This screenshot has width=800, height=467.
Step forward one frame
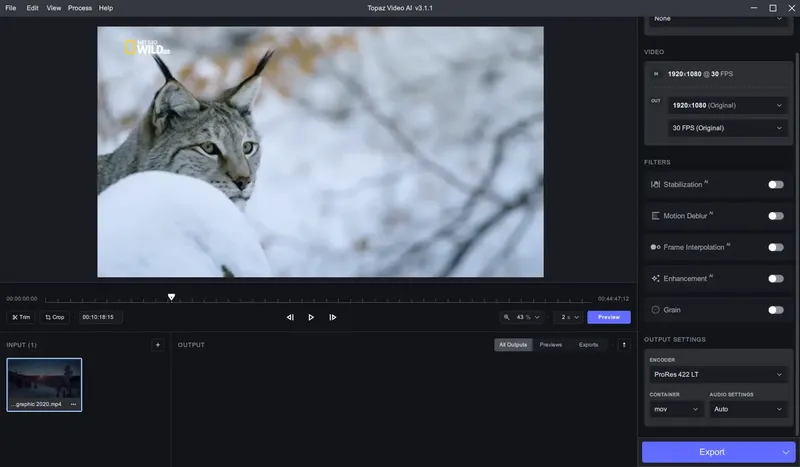pos(333,317)
